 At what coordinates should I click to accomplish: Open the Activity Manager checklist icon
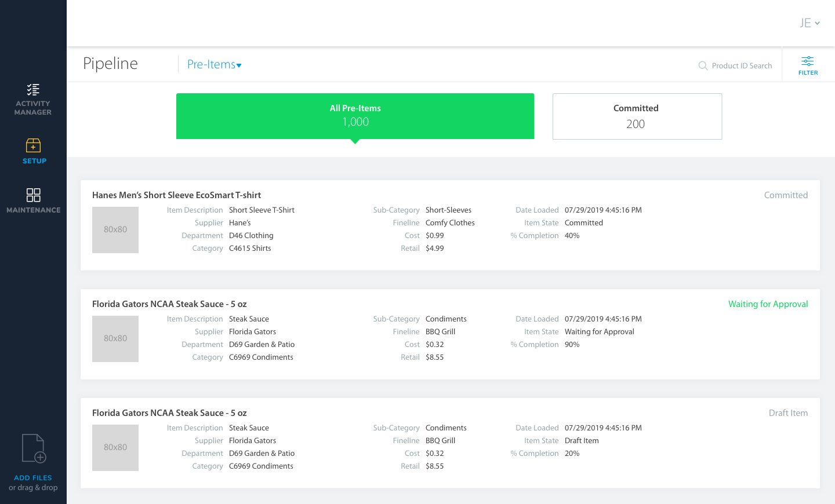(x=33, y=89)
